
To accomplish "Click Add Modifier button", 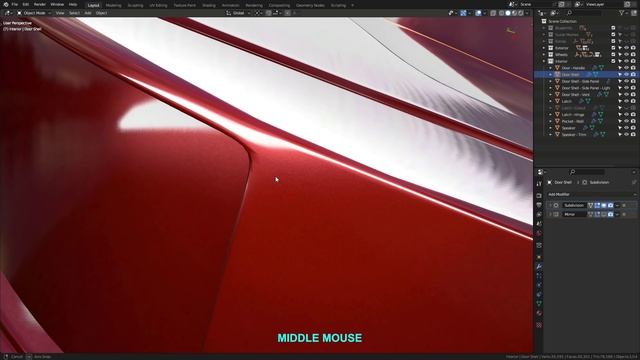I will point(591,194).
